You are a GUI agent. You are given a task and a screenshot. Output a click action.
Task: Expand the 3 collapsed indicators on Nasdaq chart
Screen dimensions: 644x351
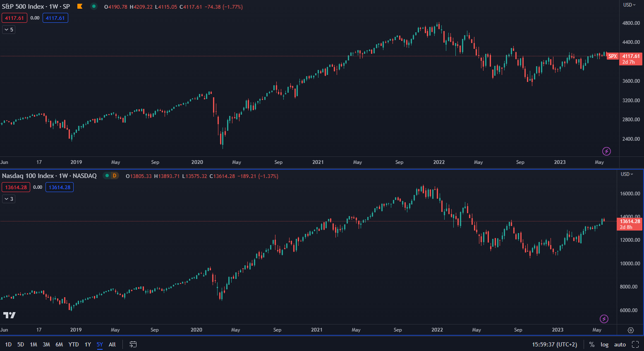pyautogui.click(x=9, y=199)
